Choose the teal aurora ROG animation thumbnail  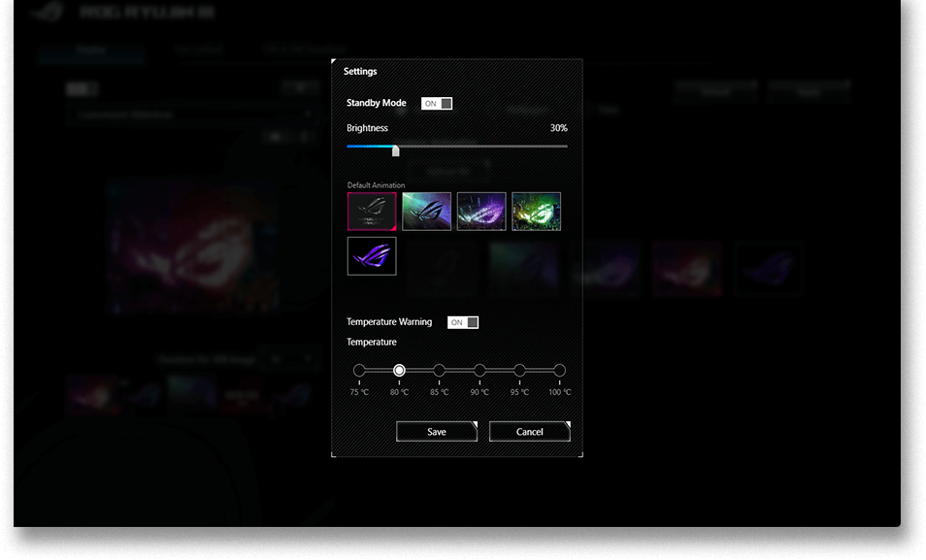426,211
